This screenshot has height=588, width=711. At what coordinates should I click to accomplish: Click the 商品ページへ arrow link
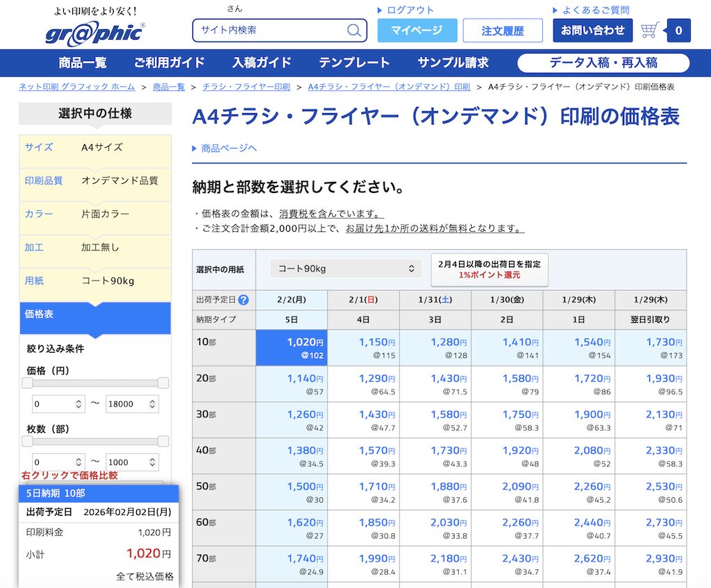[x=224, y=149]
